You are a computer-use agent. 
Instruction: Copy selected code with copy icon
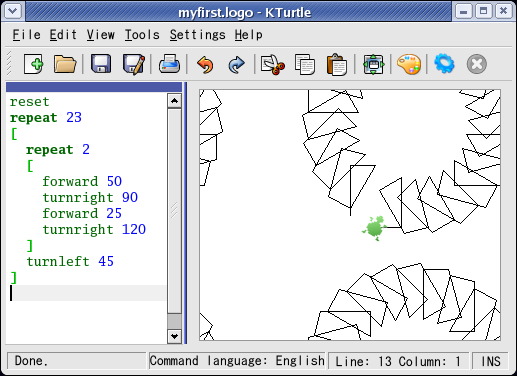(305, 64)
